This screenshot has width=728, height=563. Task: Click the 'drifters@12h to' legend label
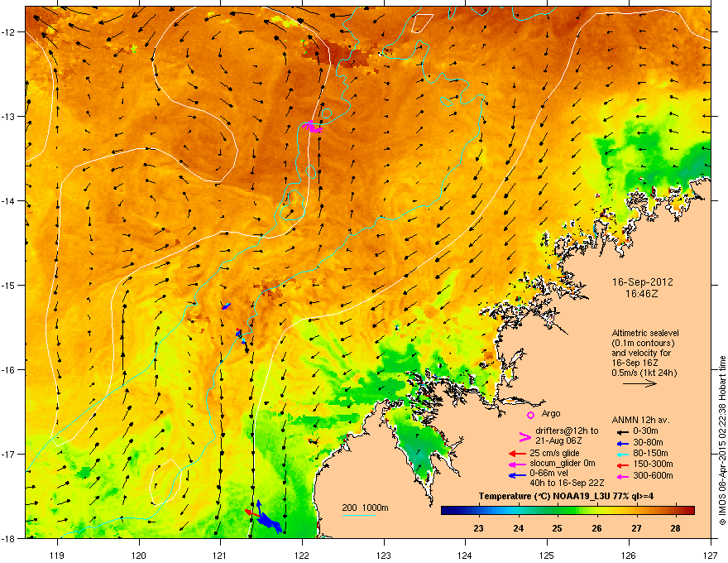tap(567, 431)
